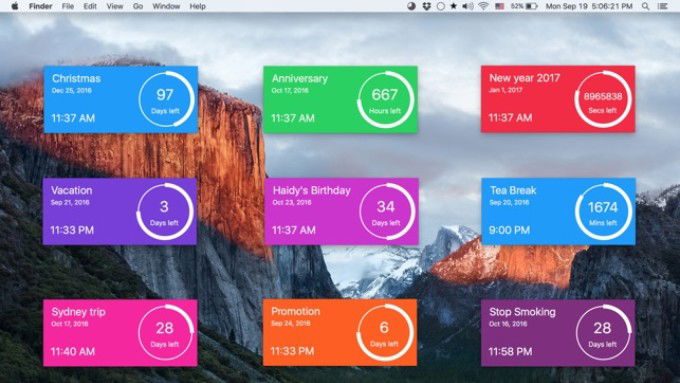Click the Sep 24, 2016 date on Promotion card
The image size is (680, 383).
tap(291, 324)
